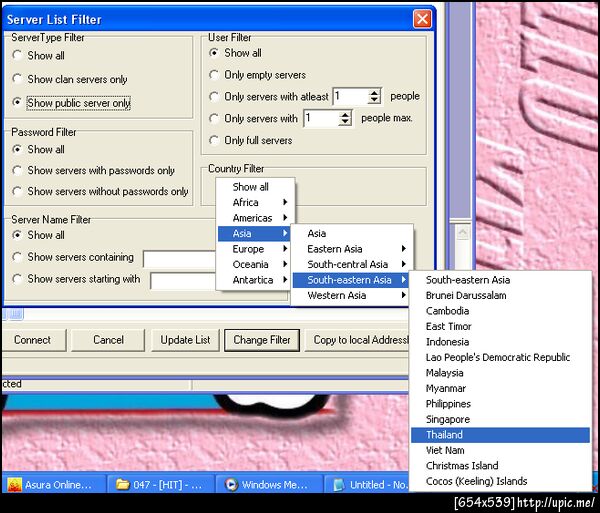Choose 'Show all' in country menu
The height and width of the screenshot is (513, 600).
coord(255,187)
